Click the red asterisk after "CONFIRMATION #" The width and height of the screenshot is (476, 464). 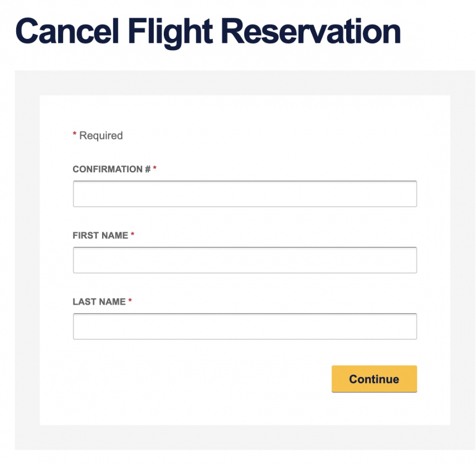pyautogui.click(x=155, y=168)
